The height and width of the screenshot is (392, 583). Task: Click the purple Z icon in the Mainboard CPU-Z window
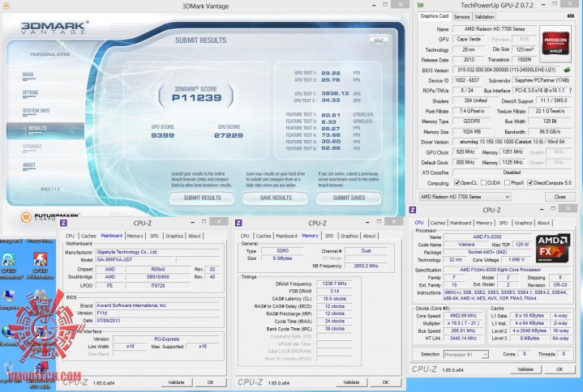point(63,223)
